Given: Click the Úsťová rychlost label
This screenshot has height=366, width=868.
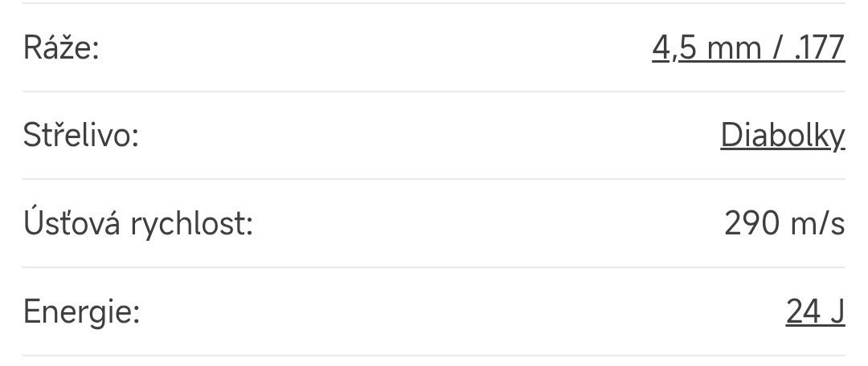Looking at the screenshot, I should point(138,224).
